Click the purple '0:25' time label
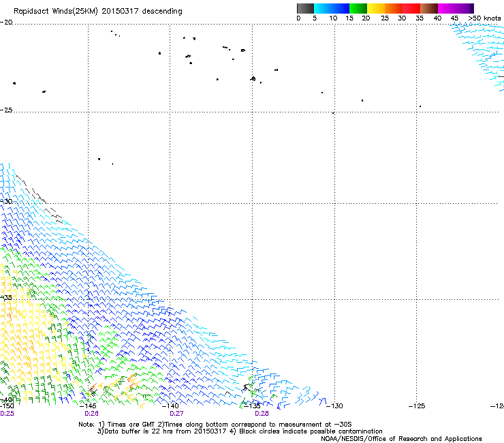This screenshot has height=443, width=504. coord(7,414)
